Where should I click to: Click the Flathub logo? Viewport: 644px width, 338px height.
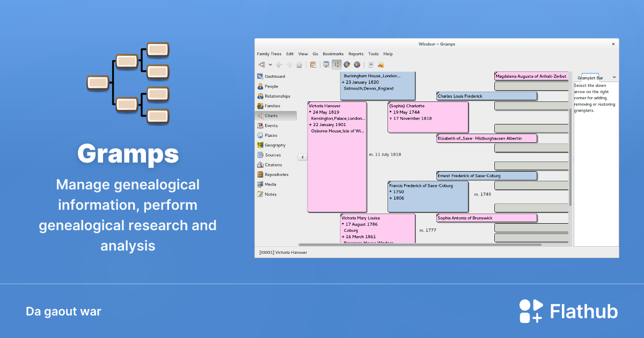point(568,311)
